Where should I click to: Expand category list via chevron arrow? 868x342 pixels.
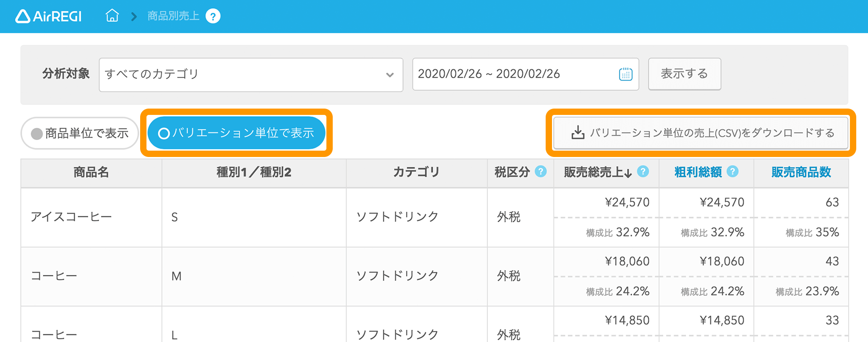(x=390, y=75)
